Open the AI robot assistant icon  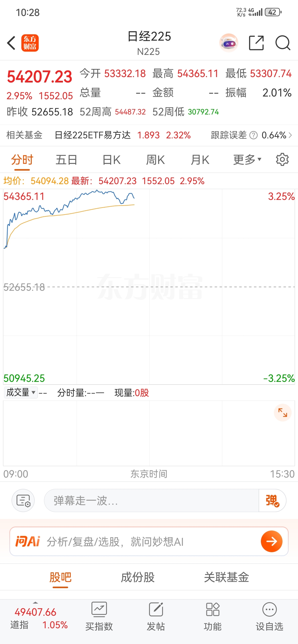pos(229,43)
